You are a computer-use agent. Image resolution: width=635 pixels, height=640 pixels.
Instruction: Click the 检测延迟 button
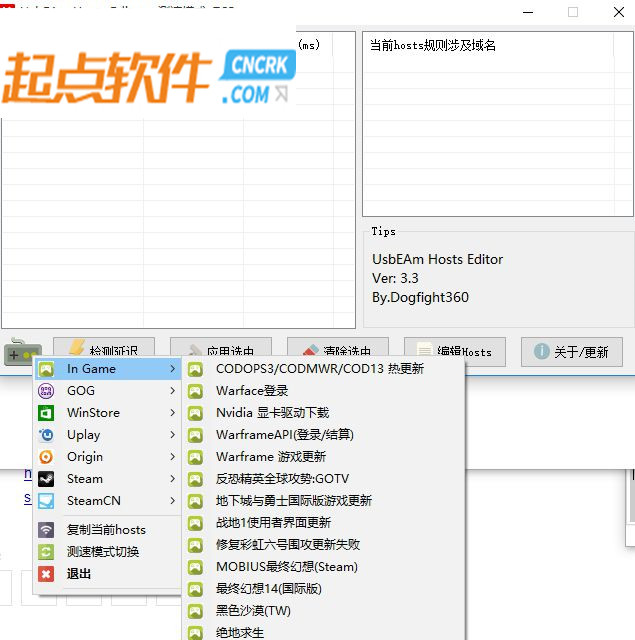click(x=104, y=348)
